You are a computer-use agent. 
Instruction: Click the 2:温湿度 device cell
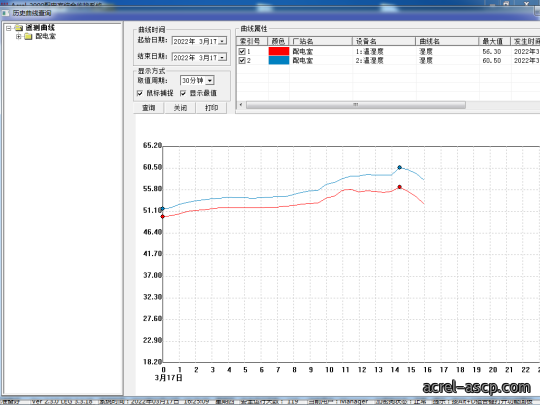point(369,60)
